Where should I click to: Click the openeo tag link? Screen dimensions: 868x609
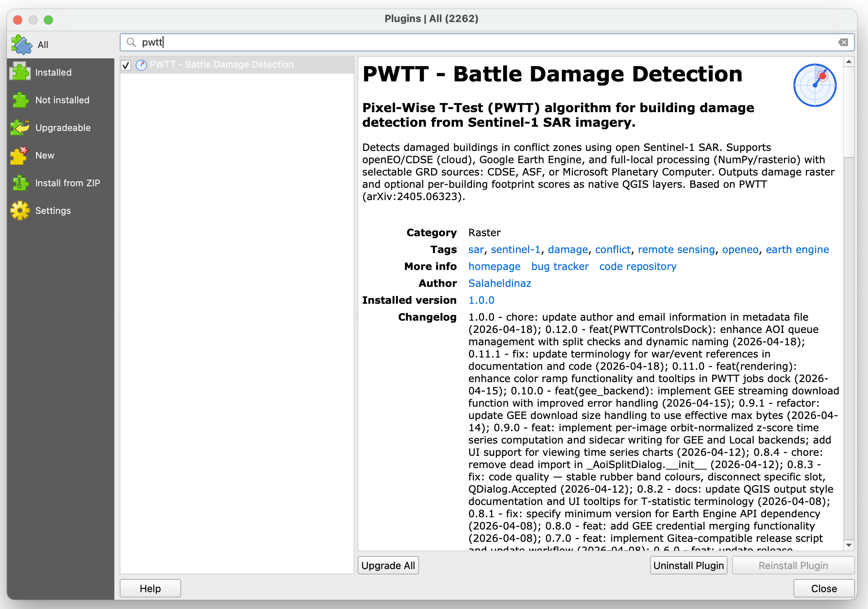pos(740,250)
